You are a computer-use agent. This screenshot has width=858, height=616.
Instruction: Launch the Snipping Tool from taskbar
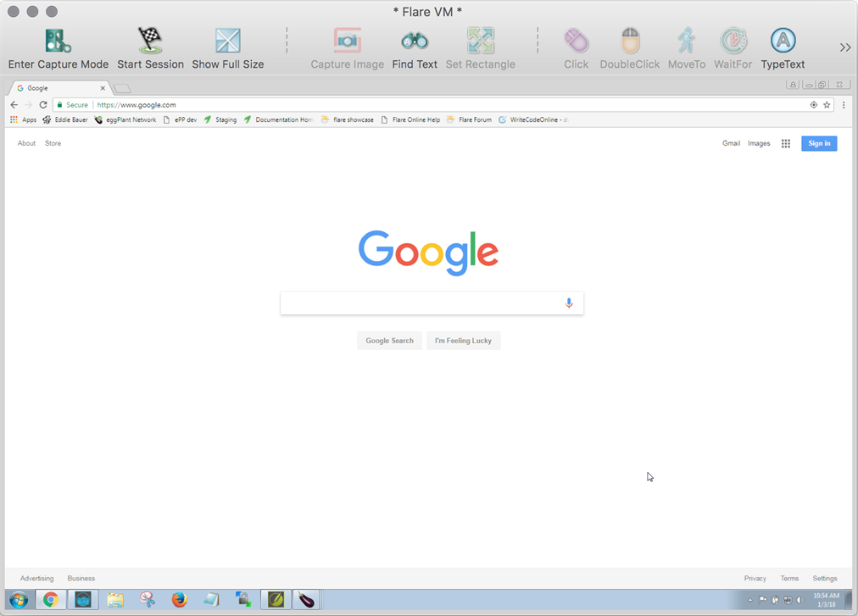pos(148,600)
